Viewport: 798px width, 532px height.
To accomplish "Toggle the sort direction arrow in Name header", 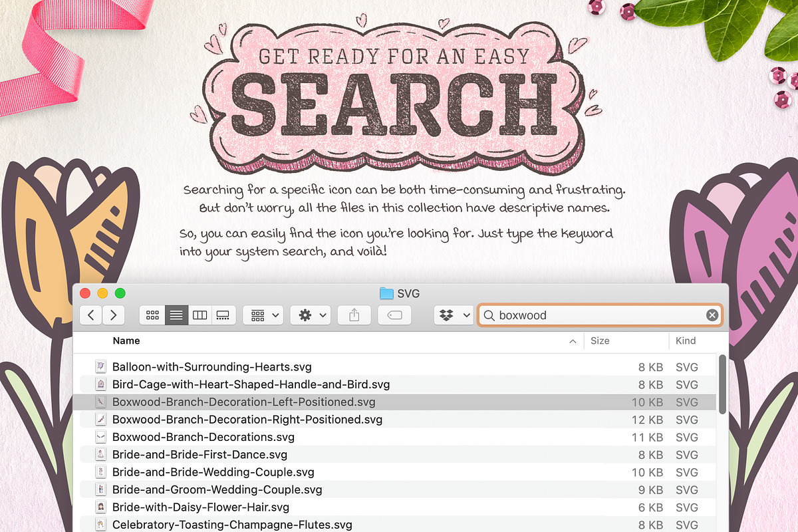I will click(573, 341).
